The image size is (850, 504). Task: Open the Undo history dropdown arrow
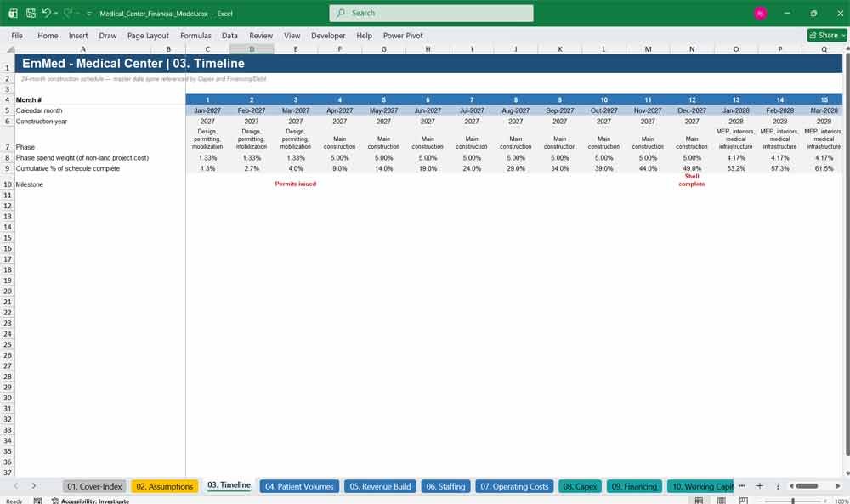tap(56, 13)
